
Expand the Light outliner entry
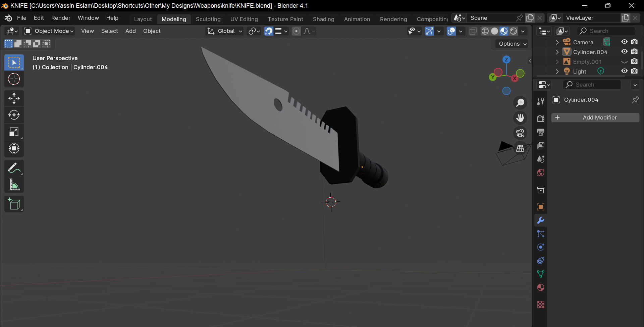pyautogui.click(x=557, y=72)
